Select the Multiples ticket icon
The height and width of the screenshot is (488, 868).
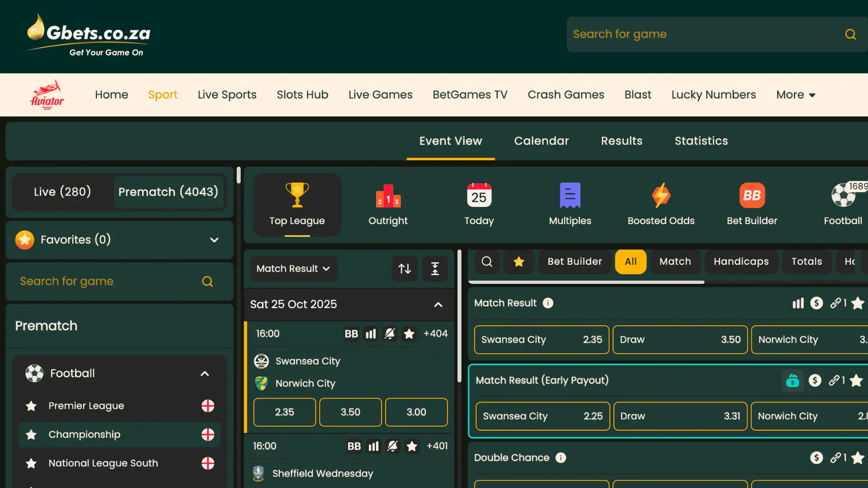570,196
